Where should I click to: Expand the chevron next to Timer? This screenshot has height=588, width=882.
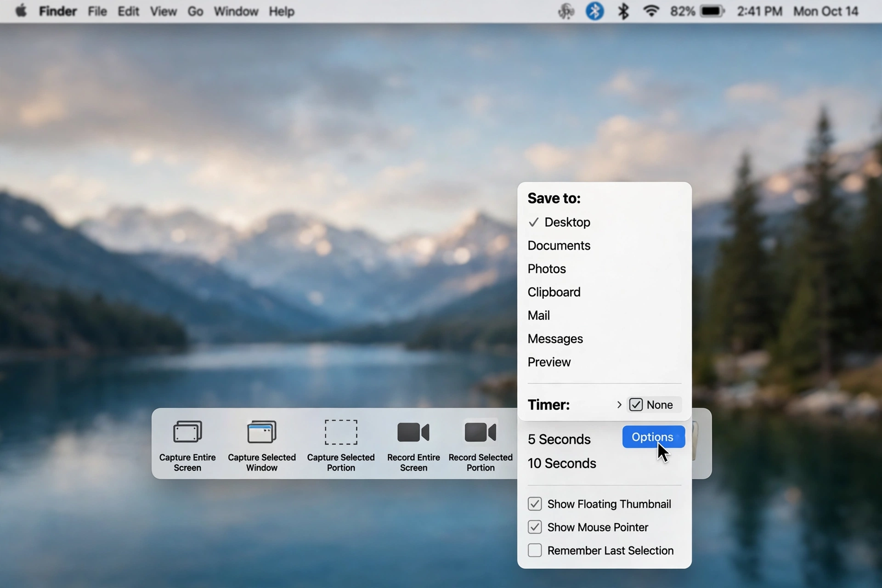pos(619,405)
